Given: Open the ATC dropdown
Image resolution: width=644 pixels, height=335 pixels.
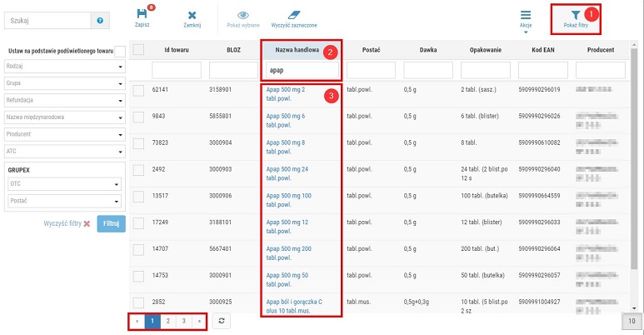Looking at the screenshot, I should (x=65, y=152).
